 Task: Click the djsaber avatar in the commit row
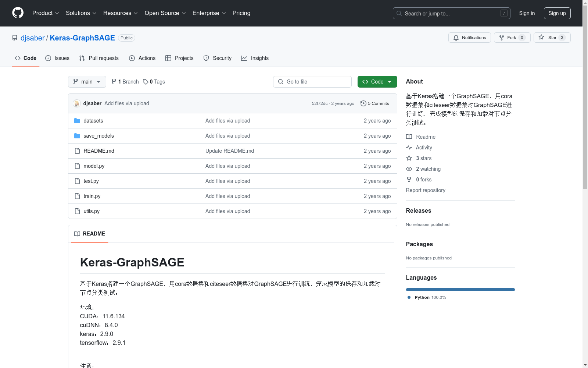click(76, 103)
